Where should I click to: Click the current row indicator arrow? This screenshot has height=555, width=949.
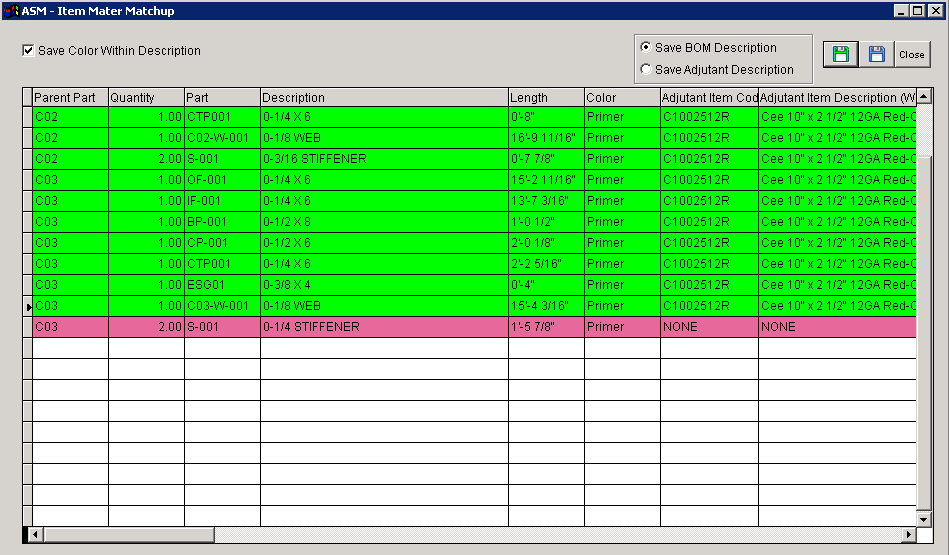pyautogui.click(x=28, y=306)
